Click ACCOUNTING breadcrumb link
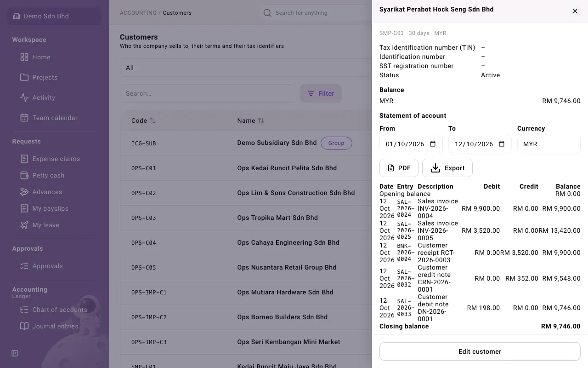This screenshot has height=368, width=588. (138, 13)
